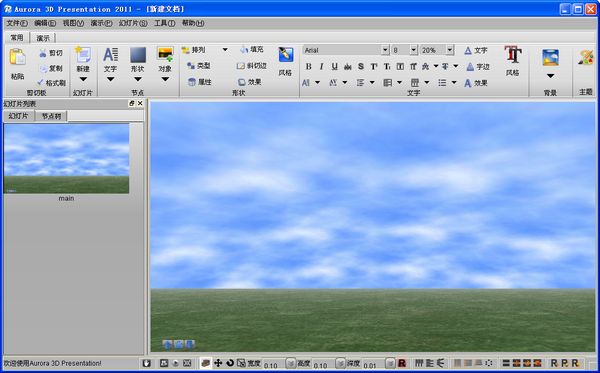Click the Paste (粘贴) clipboard icon
The width and height of the screenshot is (600, 373).
pyautogui.click(x=17, y=57)
